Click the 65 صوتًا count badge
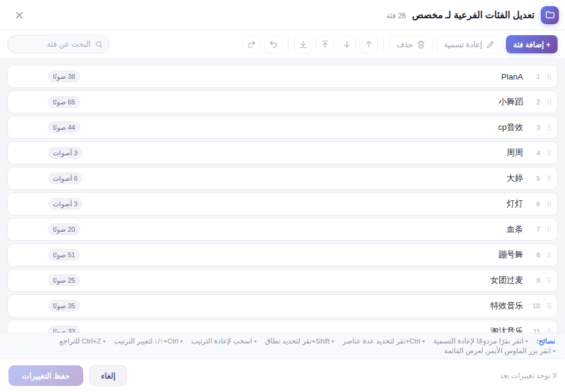This screenshot has width=565, height=392. click(x=64, y=102)
